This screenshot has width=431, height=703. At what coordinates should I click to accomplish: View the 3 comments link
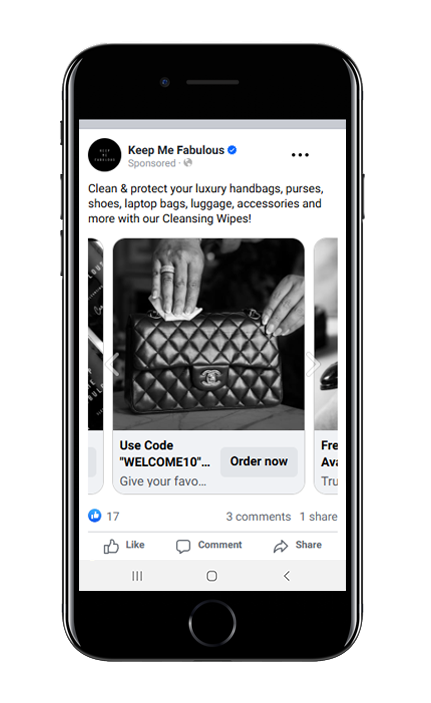point(258,516)
